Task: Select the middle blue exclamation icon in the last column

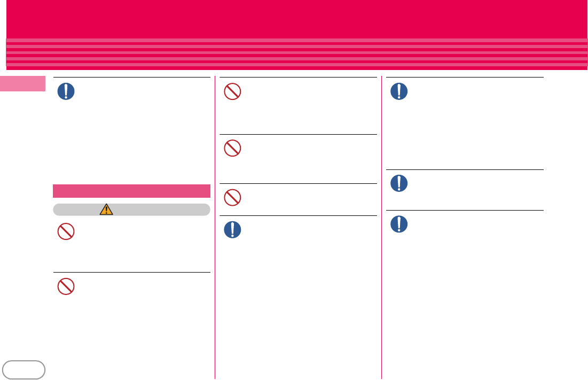Action: (399, 183)
